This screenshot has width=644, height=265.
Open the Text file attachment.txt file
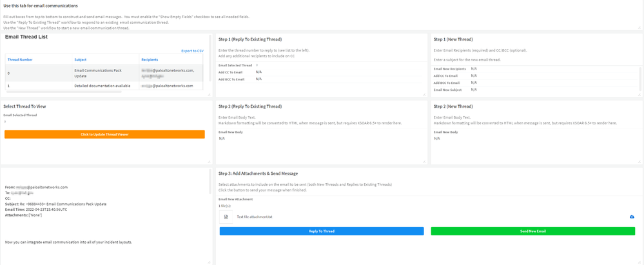click(x=255, y=217)
